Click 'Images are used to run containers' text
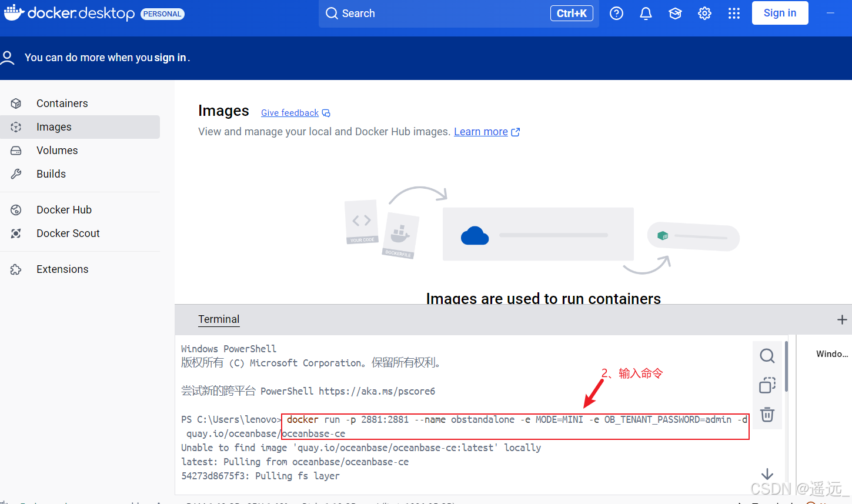This screenshot has width=852, height=504. pos(543,299)
